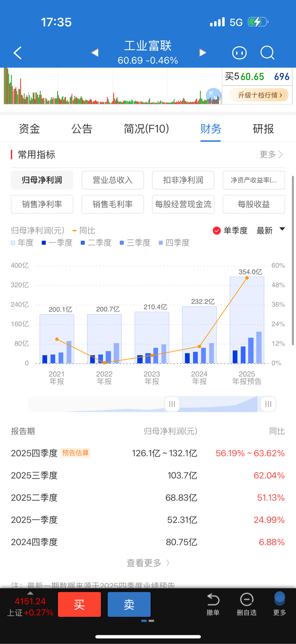Tap the 2022 年报 bar group
296x644 pixels.
[x=104, y=339]
